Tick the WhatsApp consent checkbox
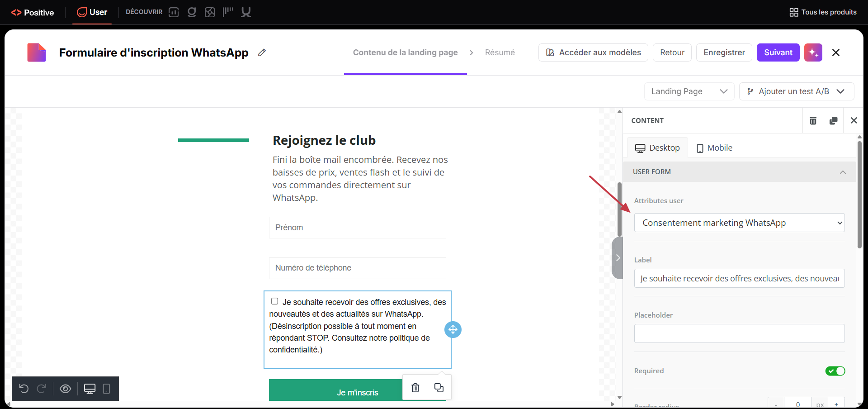Image resolution: width=868 pixels, height=409 pixels. pyautogui.click(x=274, y=301)
